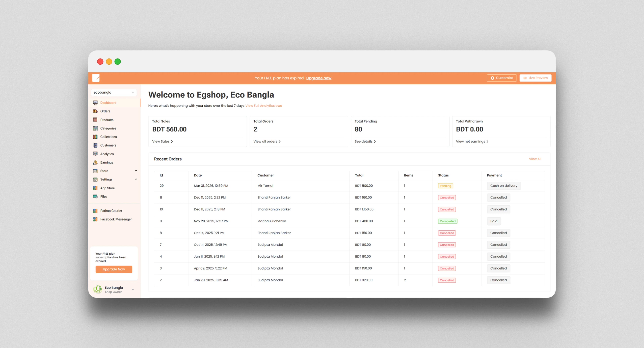Screen dimensions: 644x348
Task: Click the date Dec 11, 2025, 2:32 PM
Action: (210, 198)
